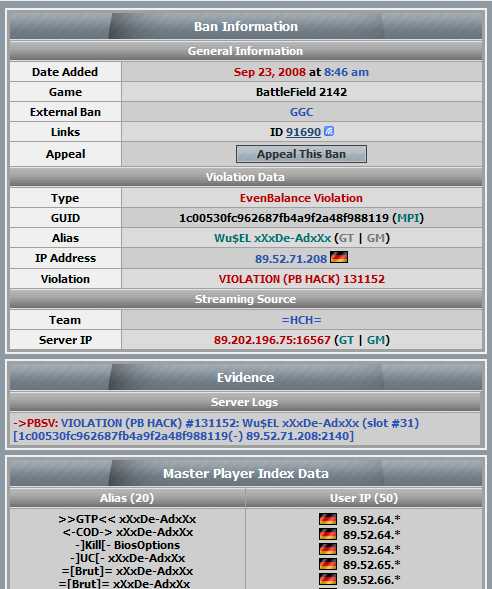
Task: Open ban ID 91690 link
Action: coord(303,132)
